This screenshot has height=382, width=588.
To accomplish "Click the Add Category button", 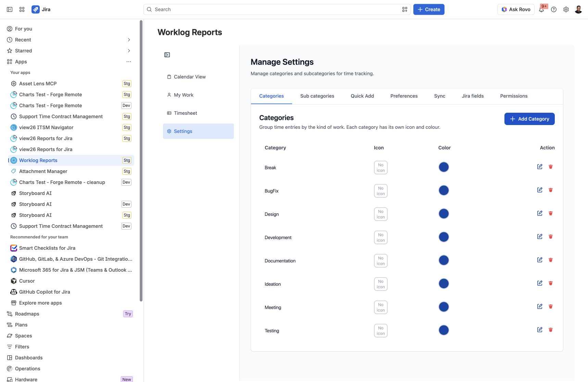I will [529, 119].
